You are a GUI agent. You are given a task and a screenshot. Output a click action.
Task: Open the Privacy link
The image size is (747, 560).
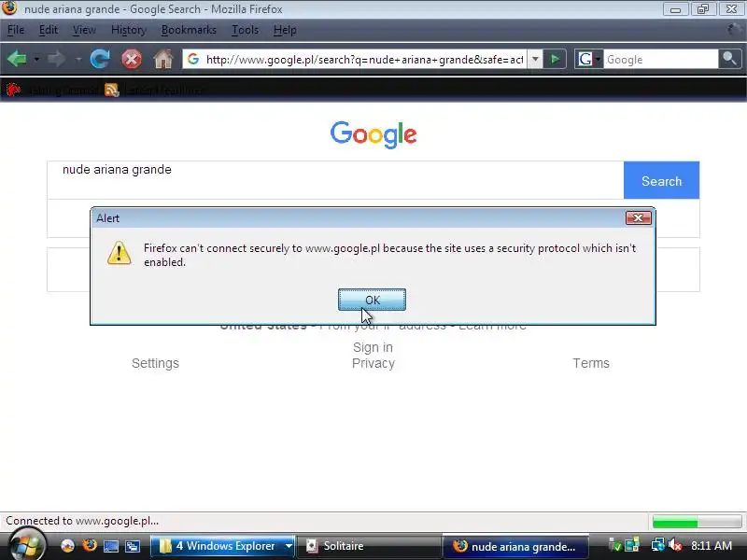tap(373, 363)
